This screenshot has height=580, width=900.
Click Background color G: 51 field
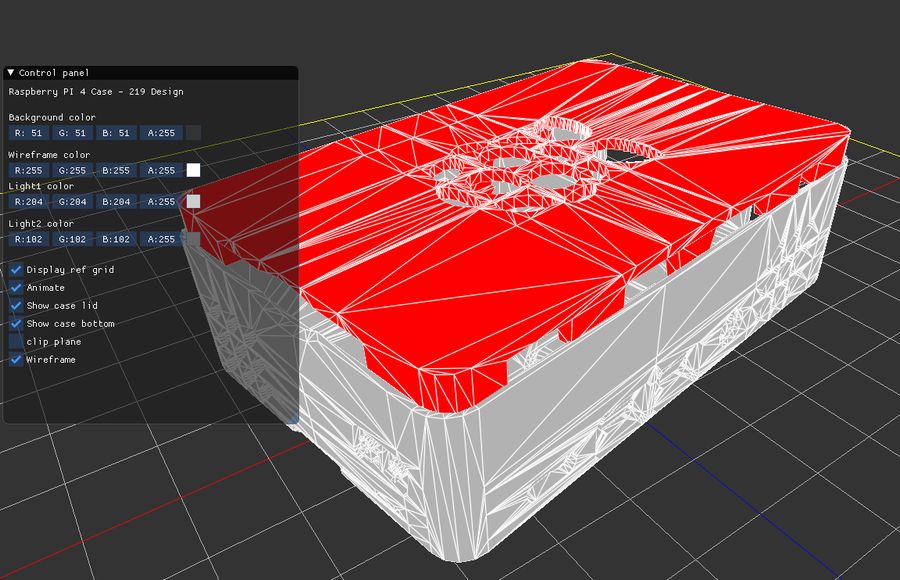(x=72, y=133)
